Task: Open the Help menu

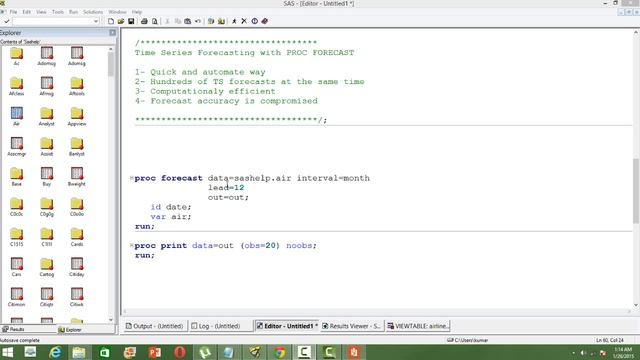Action: click(x=137, y=12)
